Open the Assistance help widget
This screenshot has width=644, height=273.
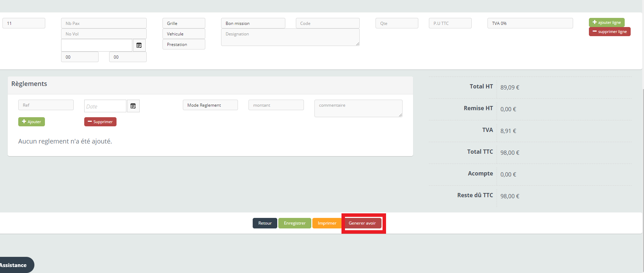14,265
